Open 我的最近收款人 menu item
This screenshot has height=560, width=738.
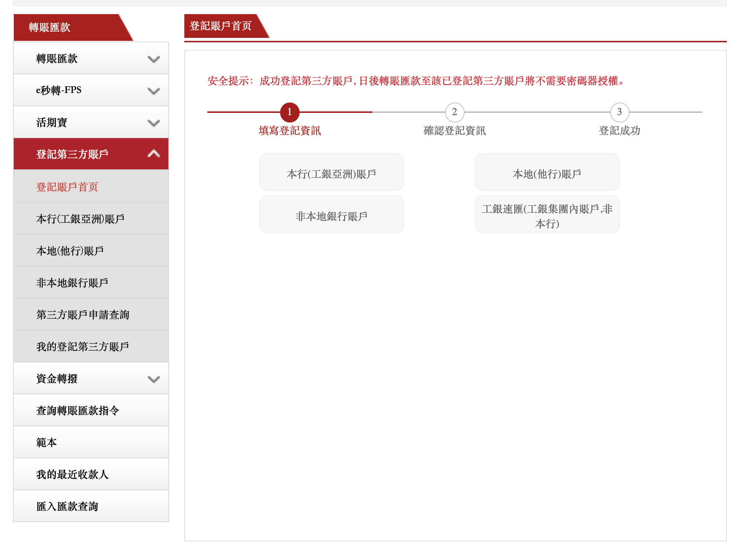72,474
